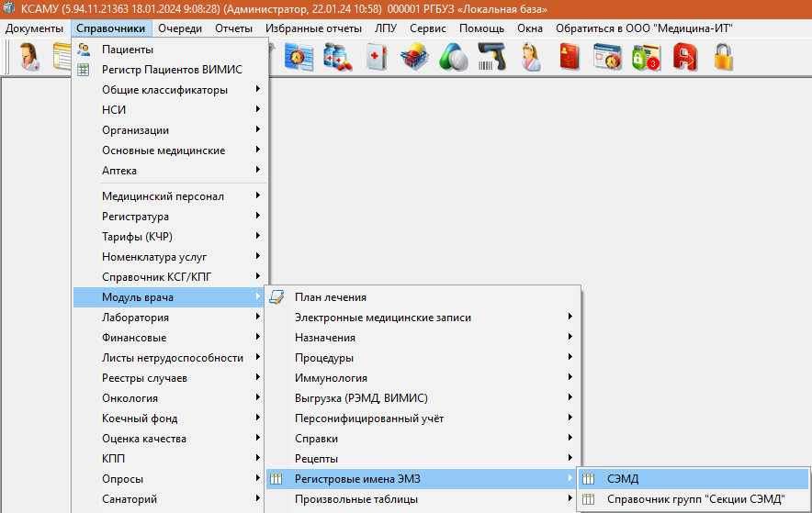
Task: Click the red PDF document icon
Action: [684, 59]
